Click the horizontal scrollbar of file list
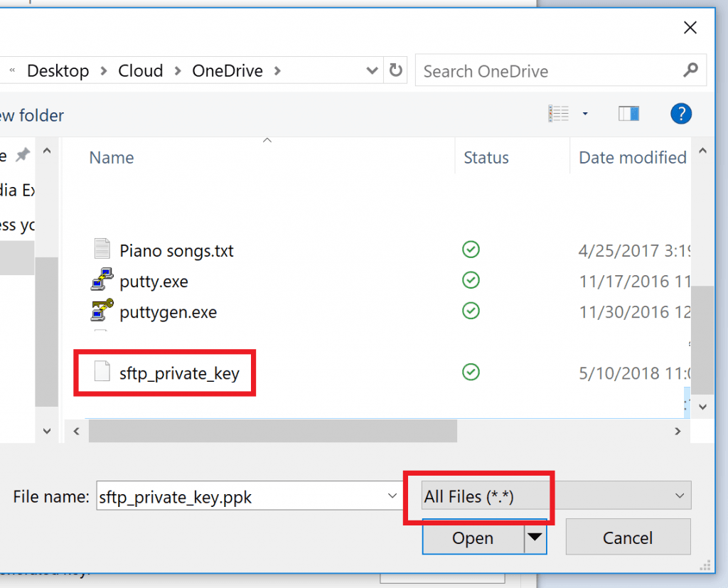This screenshot has width=728, height=588. click(272, 430)
